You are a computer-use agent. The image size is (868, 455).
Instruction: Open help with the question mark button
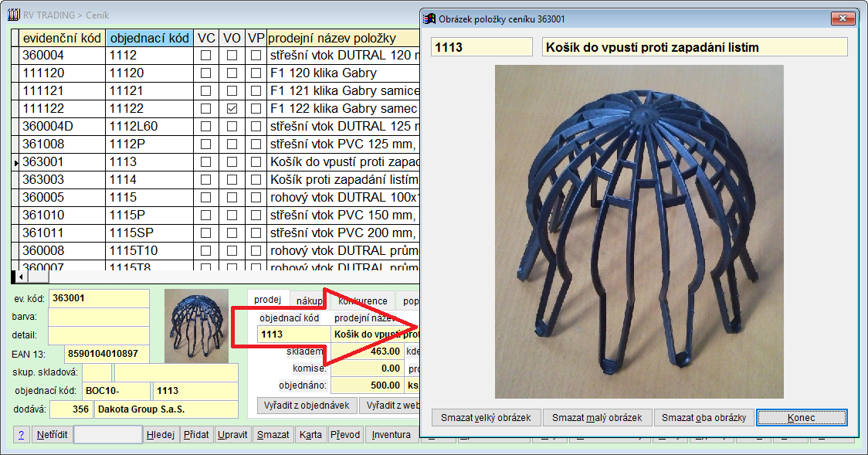click(21, 434)
